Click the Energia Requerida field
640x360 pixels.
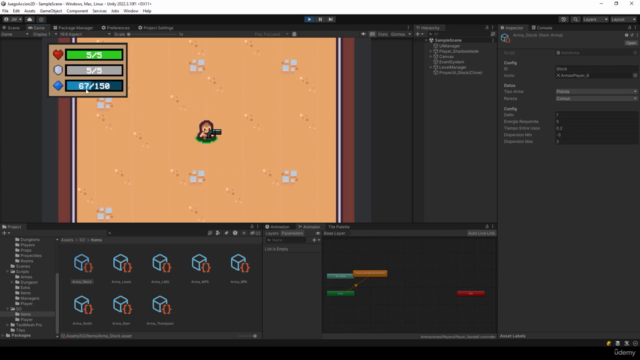(x=596, y=122)
